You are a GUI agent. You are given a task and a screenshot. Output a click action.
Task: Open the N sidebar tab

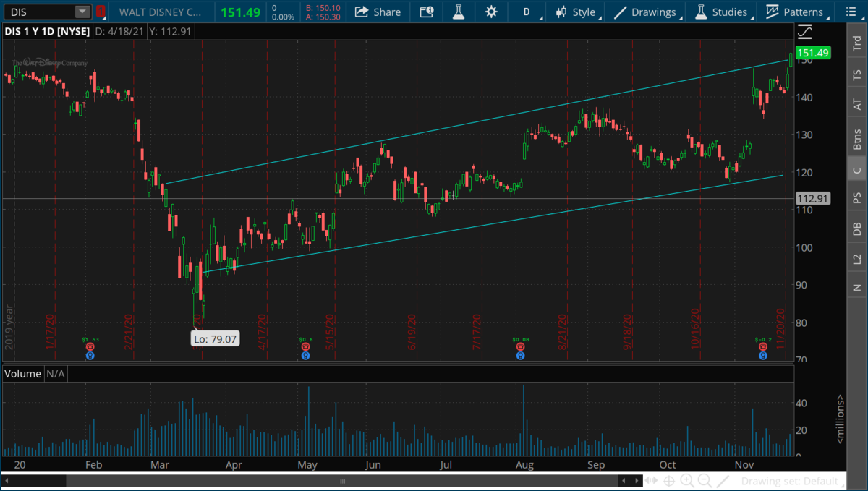pos(857,287)
